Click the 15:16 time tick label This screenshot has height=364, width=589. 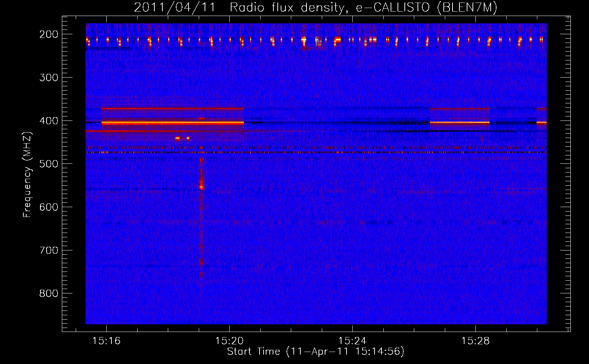tap(106, 341)
